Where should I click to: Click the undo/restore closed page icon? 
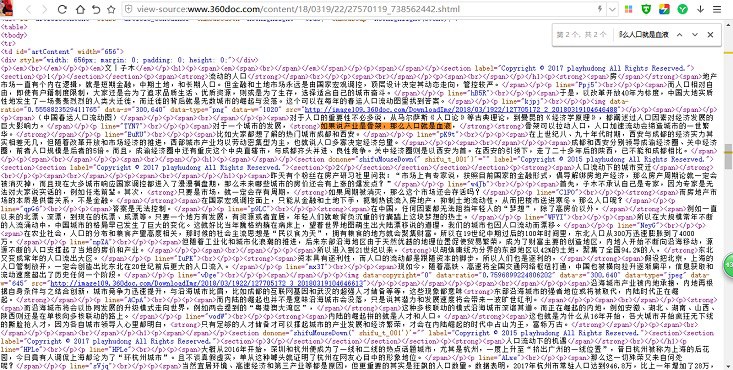click(x=96, y=9)
